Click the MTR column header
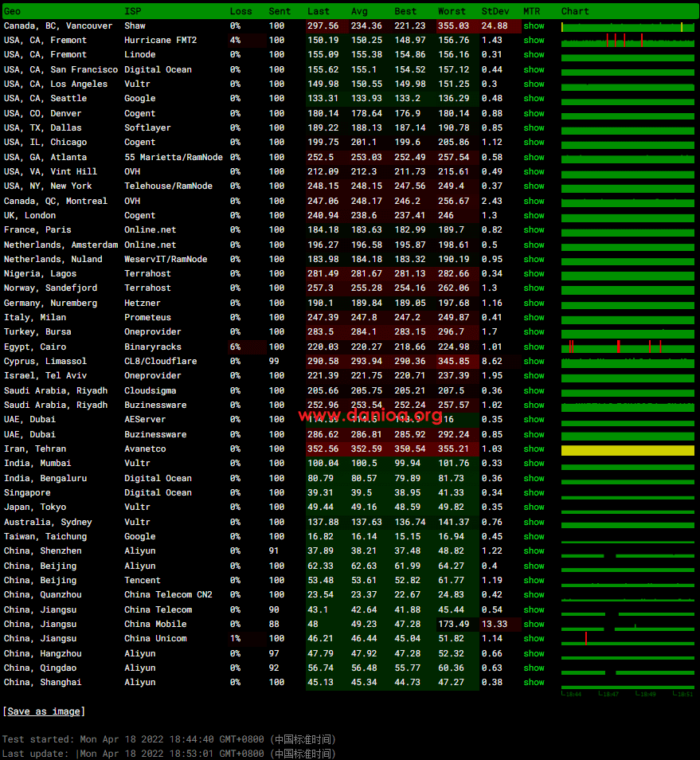Screen dimensions: 700x760 click(x=531, y=11)
